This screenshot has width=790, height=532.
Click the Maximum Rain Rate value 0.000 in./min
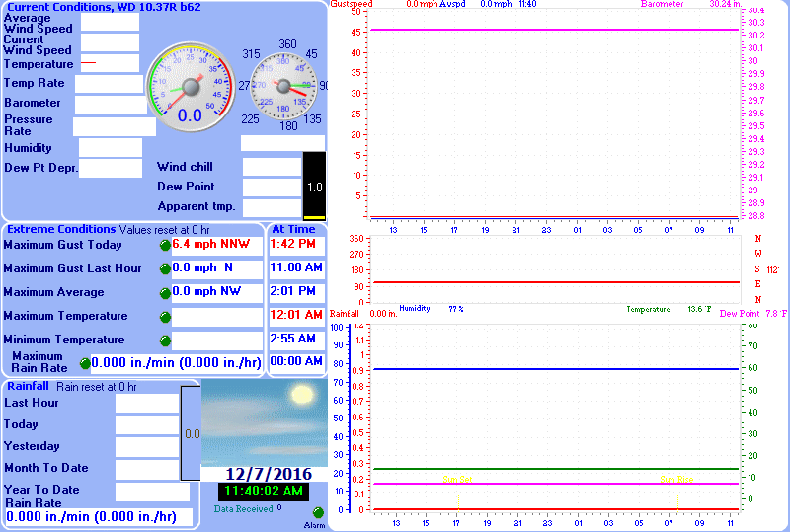177,363
